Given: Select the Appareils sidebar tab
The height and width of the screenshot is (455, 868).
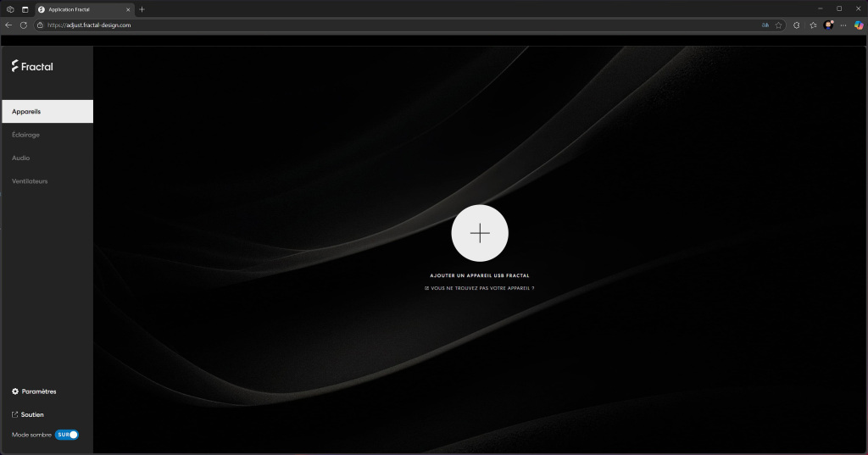Looking at the screenshot, I should pos(47,111).
